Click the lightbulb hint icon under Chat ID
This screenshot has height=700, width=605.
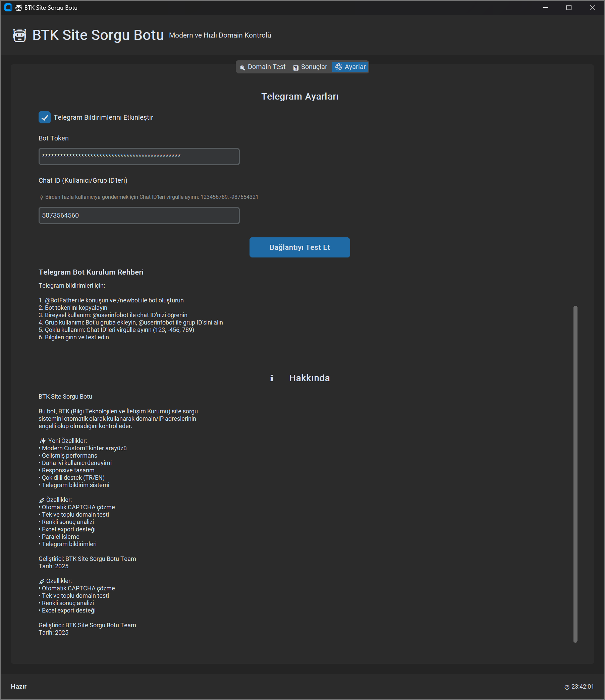click(x=41, y=197)
